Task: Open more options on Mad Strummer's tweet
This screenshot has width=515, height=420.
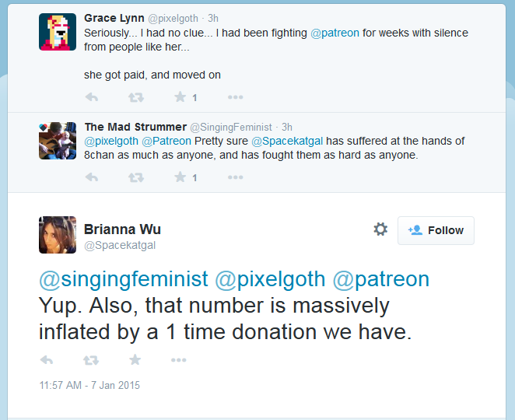Action: click(235, 177)
